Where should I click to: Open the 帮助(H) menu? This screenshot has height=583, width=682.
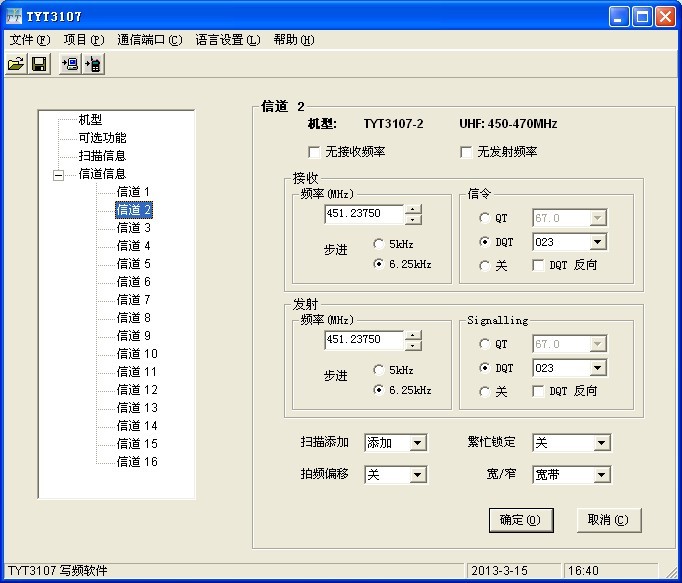[x=294, y=40]
